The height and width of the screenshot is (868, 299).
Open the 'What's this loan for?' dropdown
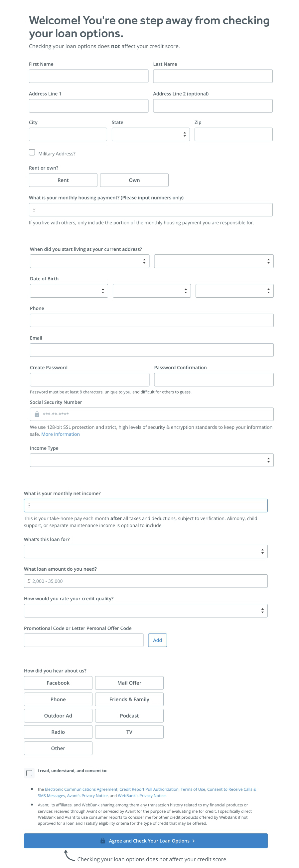click(x=145, y=551)
